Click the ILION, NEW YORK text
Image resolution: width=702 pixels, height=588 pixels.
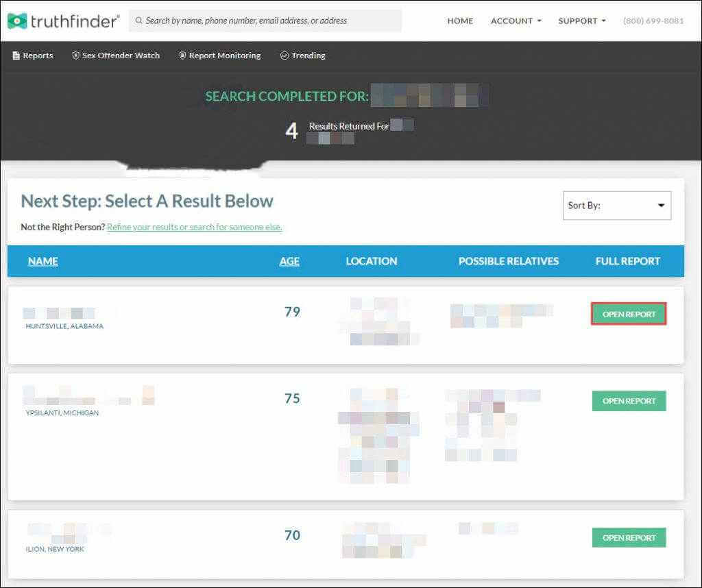click(x=55, y=549)
